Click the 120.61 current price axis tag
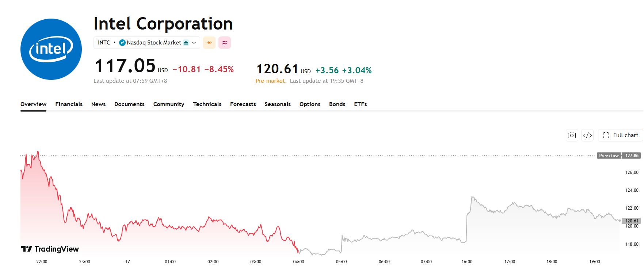This screenshot has height=268, width=644. click(632, 221)
